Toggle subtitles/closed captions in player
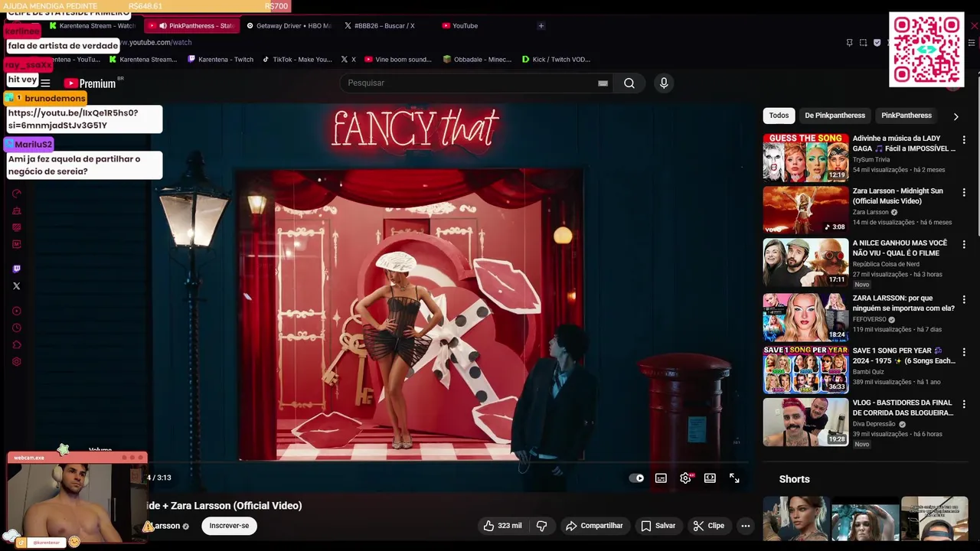Viewport: 980px width, 551px height. click(661, 478)
